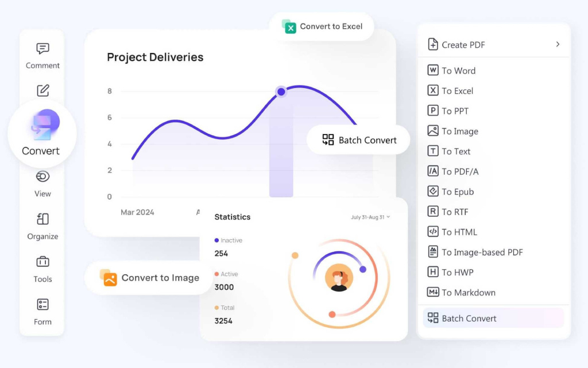The height and width of the screenshot is (368, 588).
Task: Click the floating Batch Convert button
Action: 358,140
